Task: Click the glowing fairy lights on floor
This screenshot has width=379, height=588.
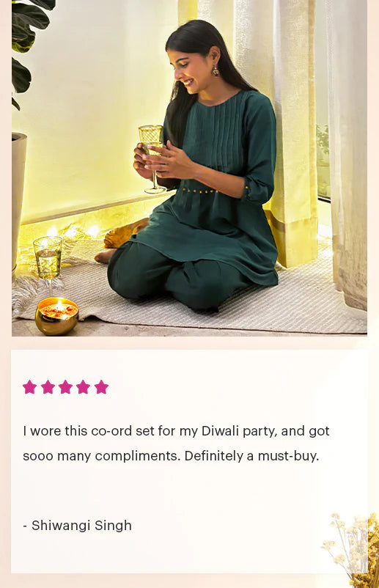Action: pyautogui.click(x=71, y=232)
